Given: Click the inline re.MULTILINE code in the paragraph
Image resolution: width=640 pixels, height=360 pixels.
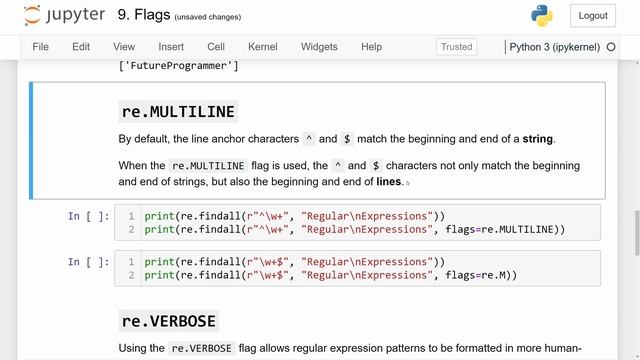Looking at the screenshot, I should tap(208, 166).
